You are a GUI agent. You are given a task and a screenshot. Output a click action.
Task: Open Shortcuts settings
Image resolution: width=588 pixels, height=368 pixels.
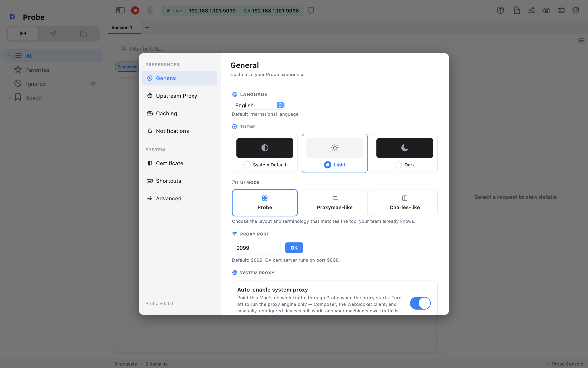coord(179,181)
